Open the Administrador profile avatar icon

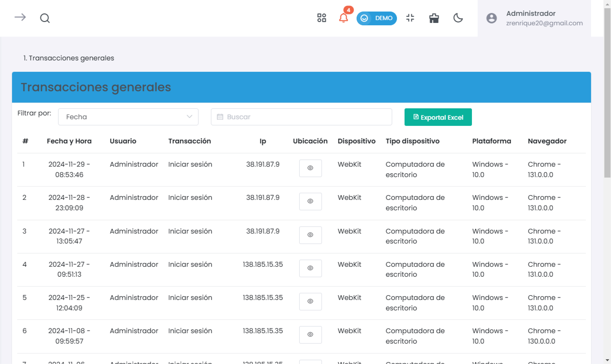tap(492, 18)
